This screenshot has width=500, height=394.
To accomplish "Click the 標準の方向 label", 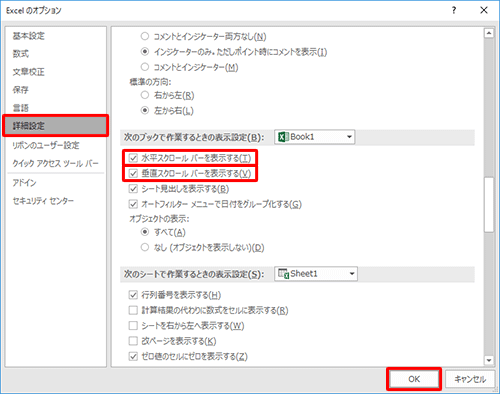I will click(150, 82).
